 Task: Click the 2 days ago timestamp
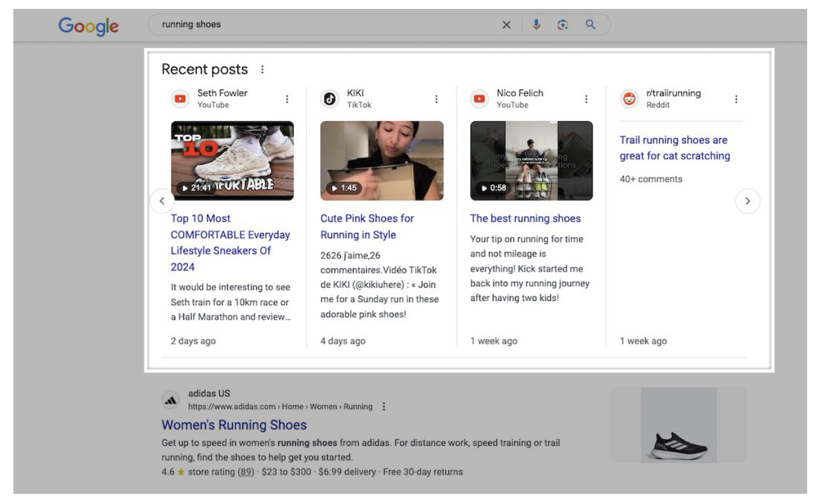(x=193, y=341)
